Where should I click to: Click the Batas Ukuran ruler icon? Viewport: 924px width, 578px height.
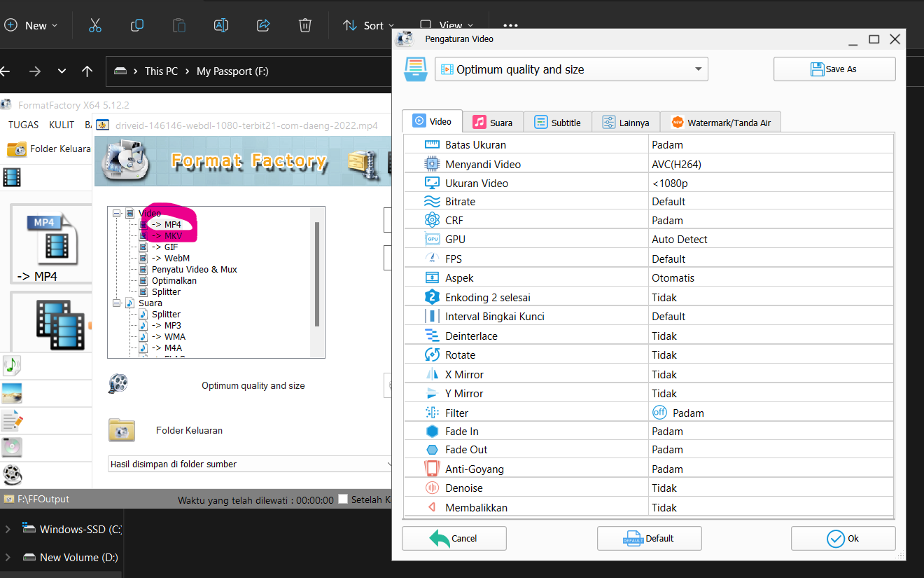433,144
